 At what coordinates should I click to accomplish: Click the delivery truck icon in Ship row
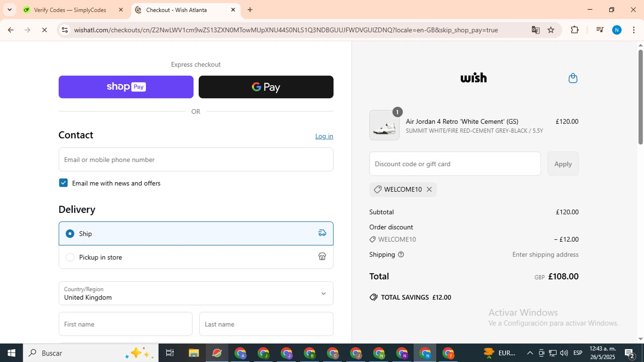(322, 233)
